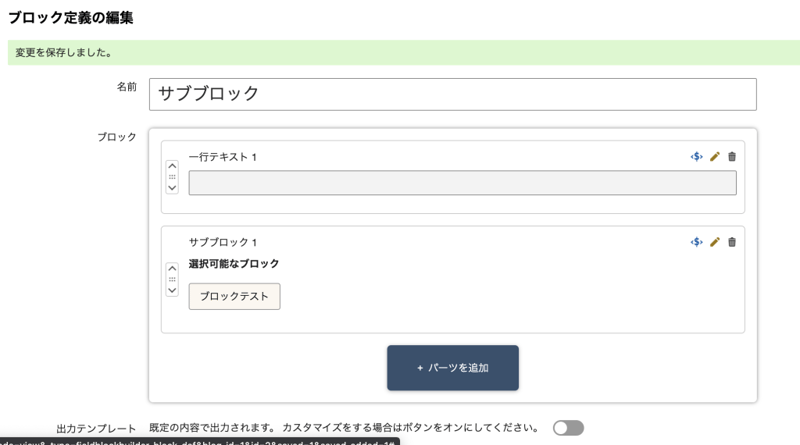Click the 選択可能なブロック label
The width and height of the screenshot is (800, 445).
tap(234, 264)
